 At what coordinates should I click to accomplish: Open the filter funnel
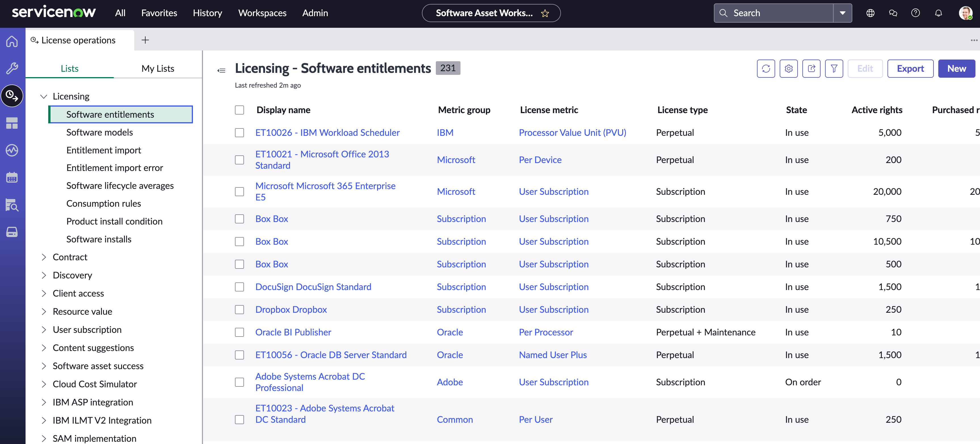(x=834, y=68)
